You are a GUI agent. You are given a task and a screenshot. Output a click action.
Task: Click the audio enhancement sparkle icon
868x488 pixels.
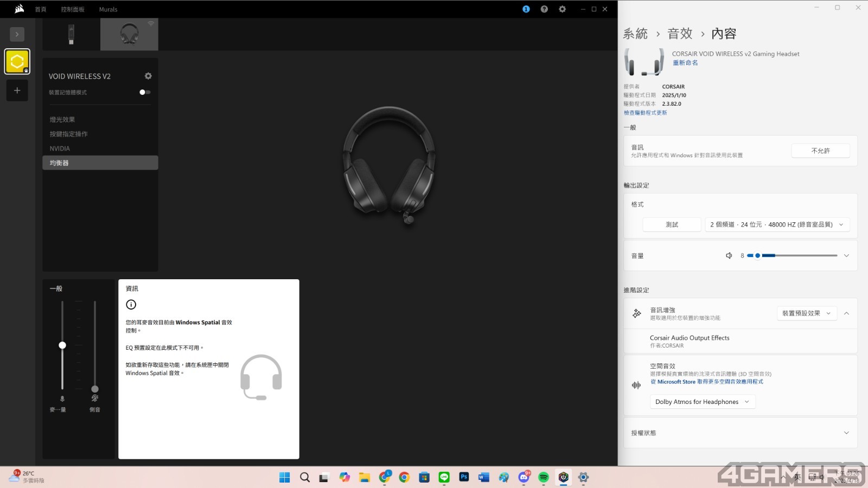(637, 313)
